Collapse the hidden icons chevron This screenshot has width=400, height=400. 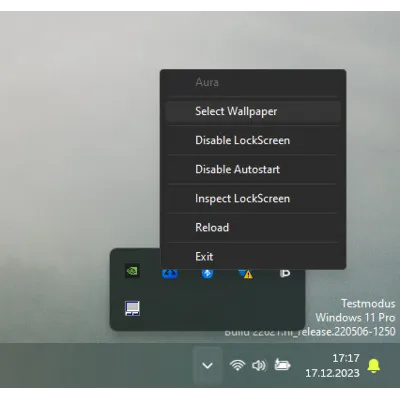pos(207,366)
